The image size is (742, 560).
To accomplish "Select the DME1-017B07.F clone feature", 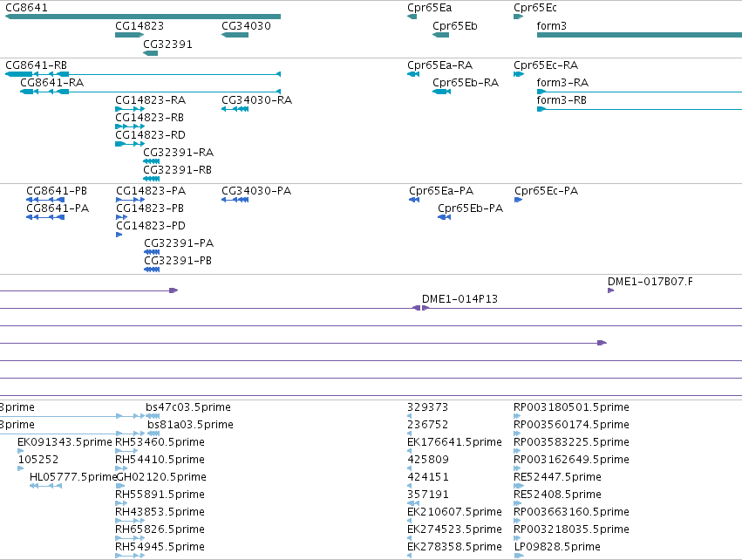I will (x=610, y=290).
